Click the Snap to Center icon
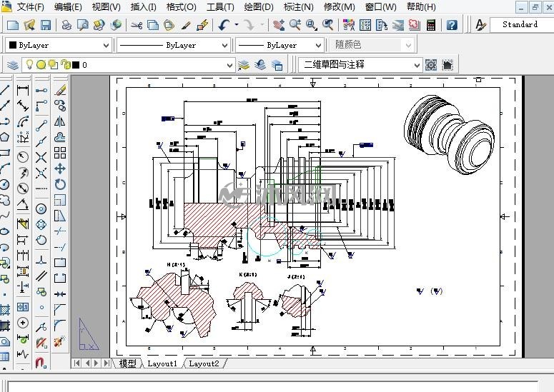The height and width of the screenshot is (392, 554). point(41,209)
